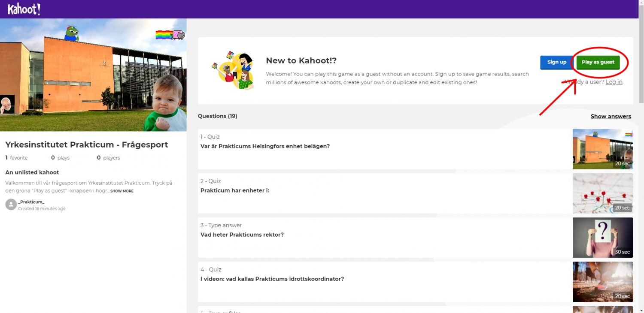Click Show answers link
The image size is (644, 313).
pyautogui.click(x=611, y=116)
